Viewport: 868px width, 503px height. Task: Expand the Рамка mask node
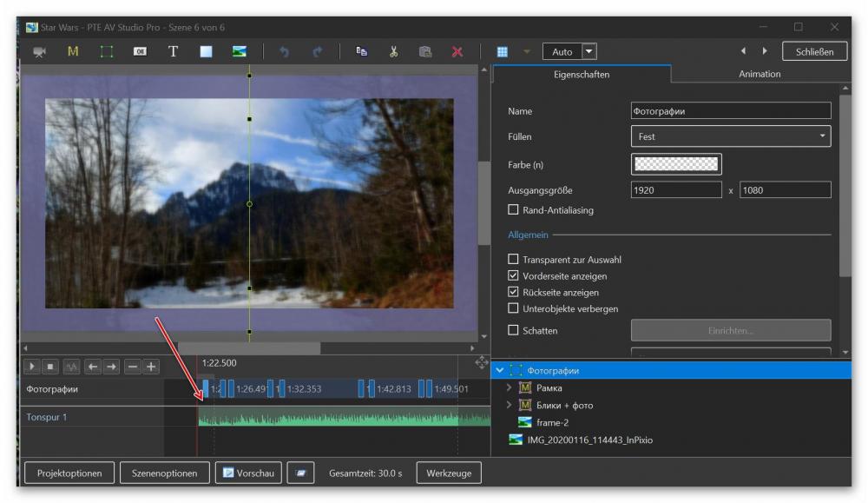pos(509,387)
